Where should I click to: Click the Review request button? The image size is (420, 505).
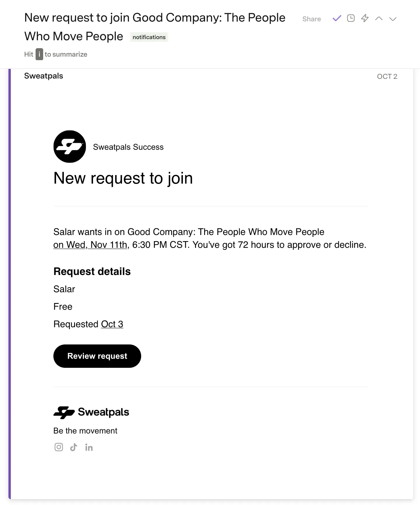click(97, 356)
